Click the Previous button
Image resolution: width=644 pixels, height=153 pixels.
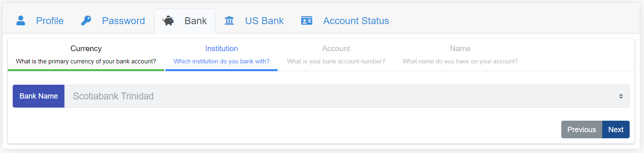[x=581, y=130]
